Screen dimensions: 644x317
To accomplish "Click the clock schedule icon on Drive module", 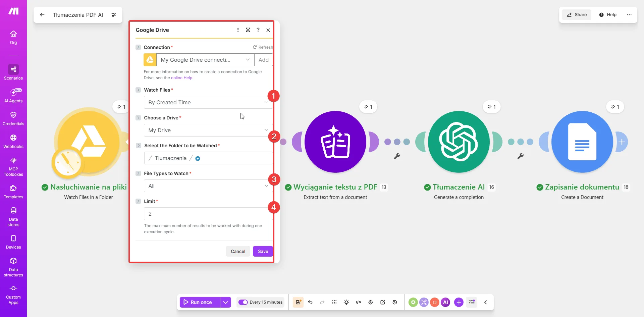I will click(x=68, y=162).
